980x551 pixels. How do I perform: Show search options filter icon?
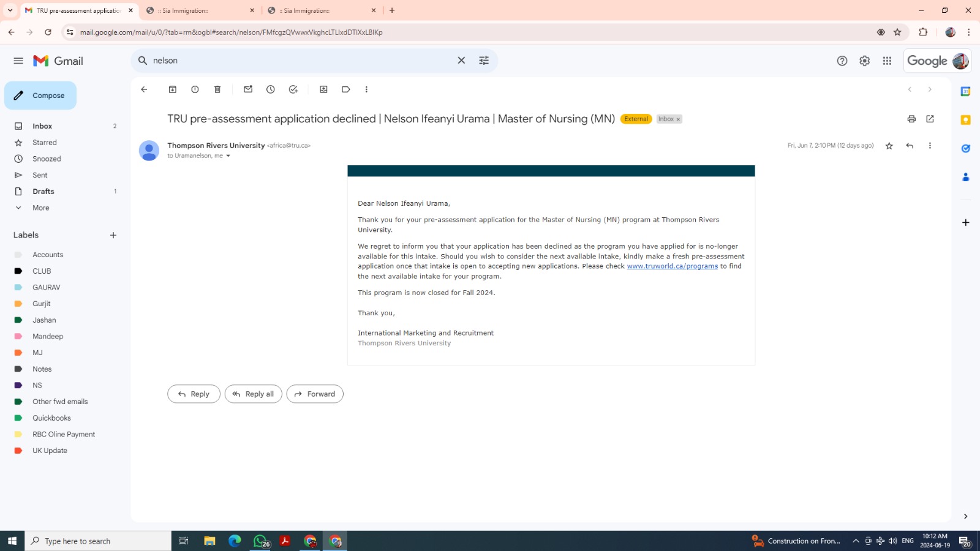[484, 61]
